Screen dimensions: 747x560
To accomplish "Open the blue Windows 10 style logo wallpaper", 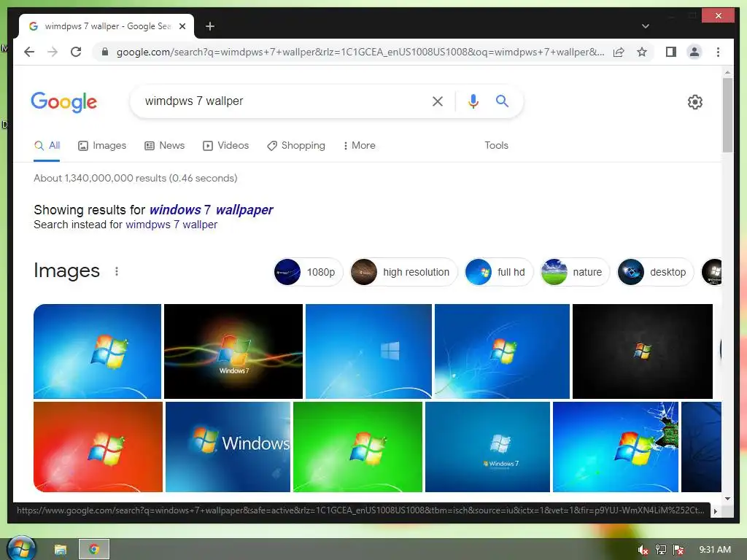I will point(368,351).
